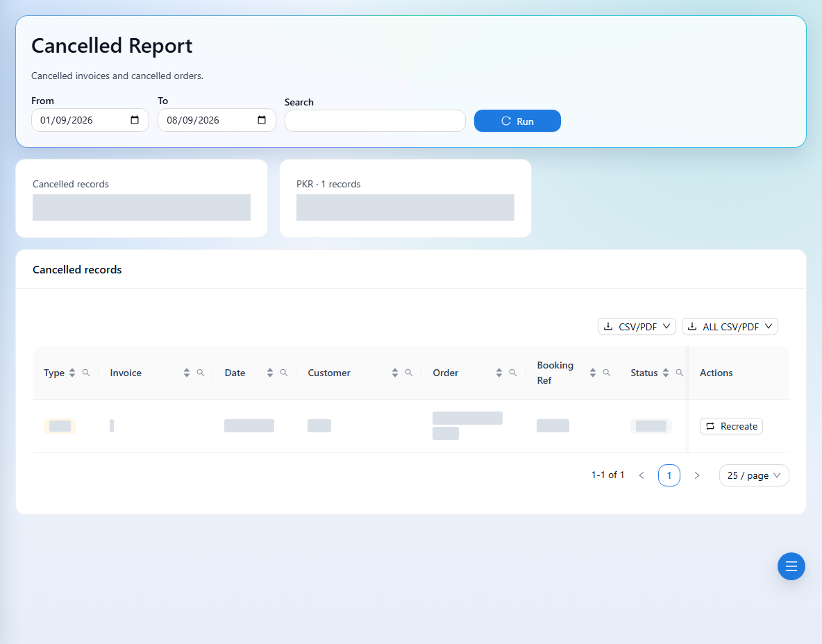Sort the Status column
The image size is (822, 644).
[x=665, y=373]
